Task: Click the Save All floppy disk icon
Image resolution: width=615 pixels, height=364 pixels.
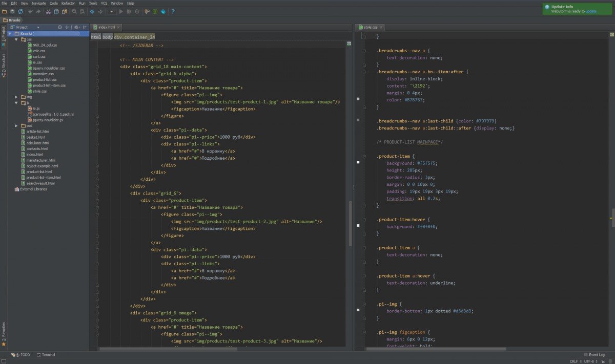Action: click(x=12, y=11)
